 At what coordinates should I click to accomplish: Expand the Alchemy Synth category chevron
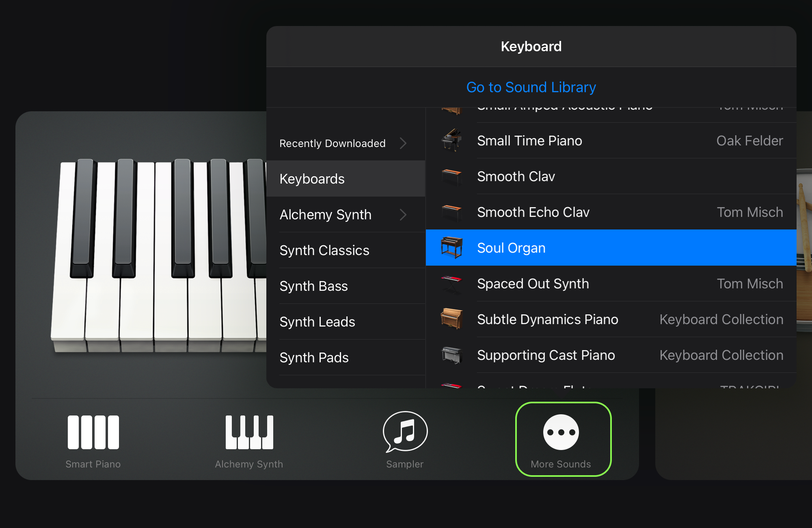[403, 214]
